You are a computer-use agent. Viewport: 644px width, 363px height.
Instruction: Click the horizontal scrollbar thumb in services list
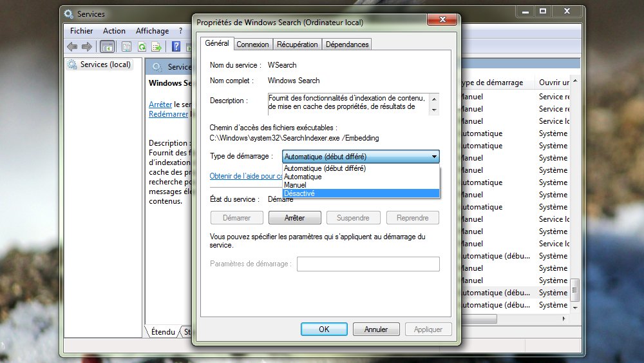pyautogui.click(x=478, y=319)
